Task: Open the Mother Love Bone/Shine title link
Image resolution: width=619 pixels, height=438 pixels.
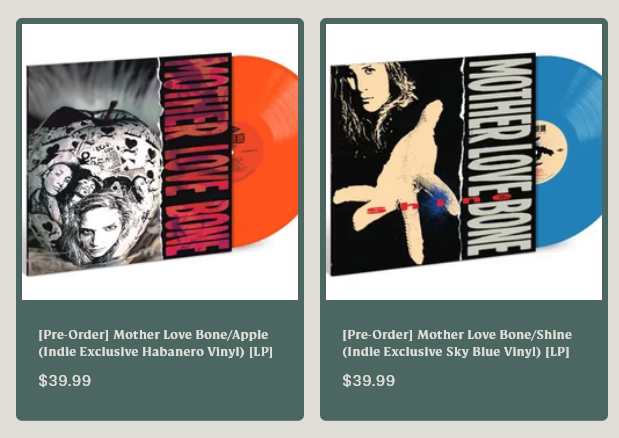Action: pos(457,343)
